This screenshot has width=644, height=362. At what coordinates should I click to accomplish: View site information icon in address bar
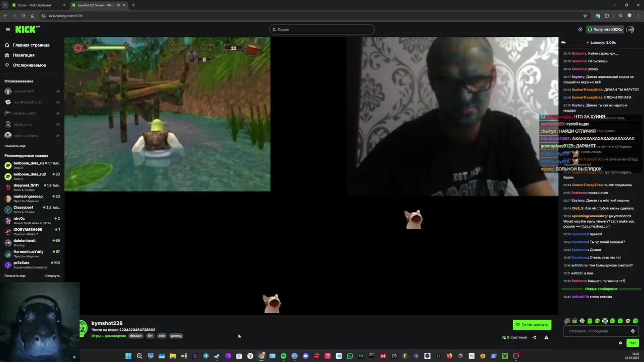[x=44, y=16]
